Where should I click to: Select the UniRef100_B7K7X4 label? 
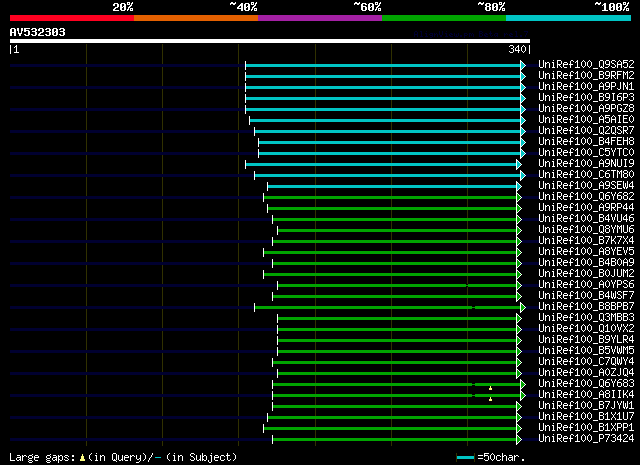(x=586, y=241)
